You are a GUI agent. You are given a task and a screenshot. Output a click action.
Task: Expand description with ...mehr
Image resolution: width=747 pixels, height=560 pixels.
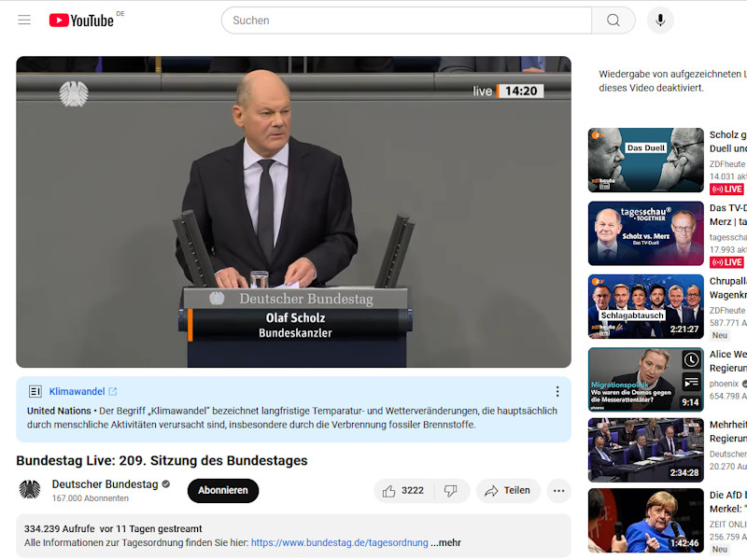[x=446, y=543]
